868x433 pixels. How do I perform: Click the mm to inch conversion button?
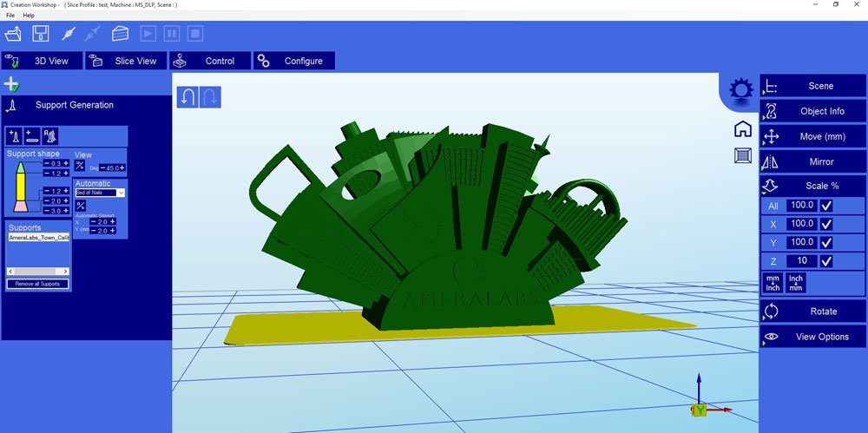[x=773, y=283]
